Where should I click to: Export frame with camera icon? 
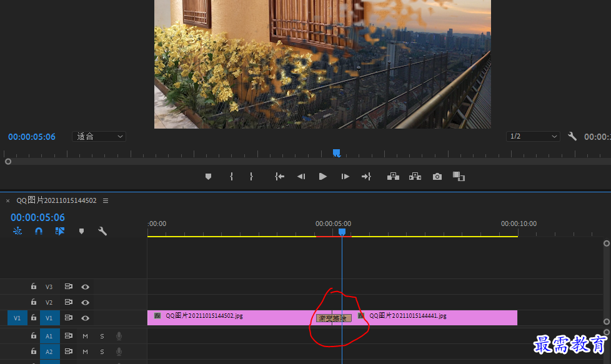click(x=437, y=177)
